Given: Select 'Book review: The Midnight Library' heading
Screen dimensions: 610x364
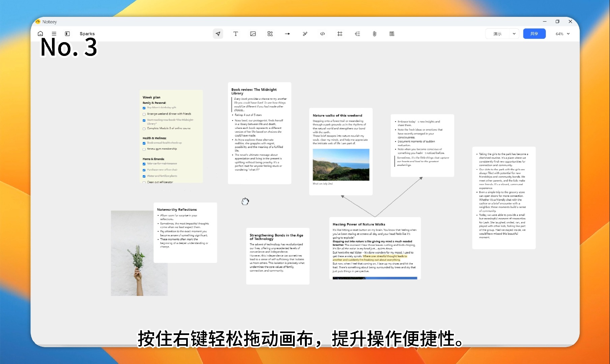Looking at the screenshot, I should coord(254,91).
